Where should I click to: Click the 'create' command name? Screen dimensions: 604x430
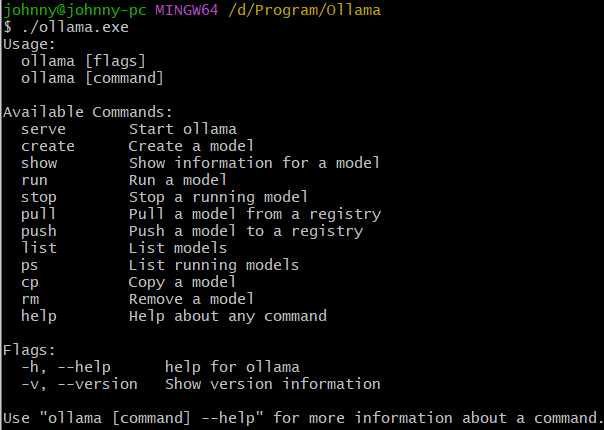tap(48, 146)
